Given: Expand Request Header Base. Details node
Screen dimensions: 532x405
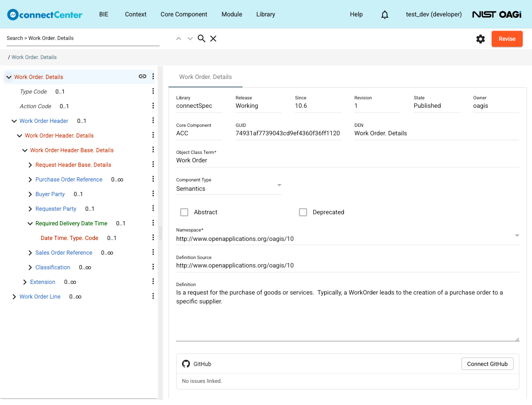Looking at the screenshot, I should point(30,165).
